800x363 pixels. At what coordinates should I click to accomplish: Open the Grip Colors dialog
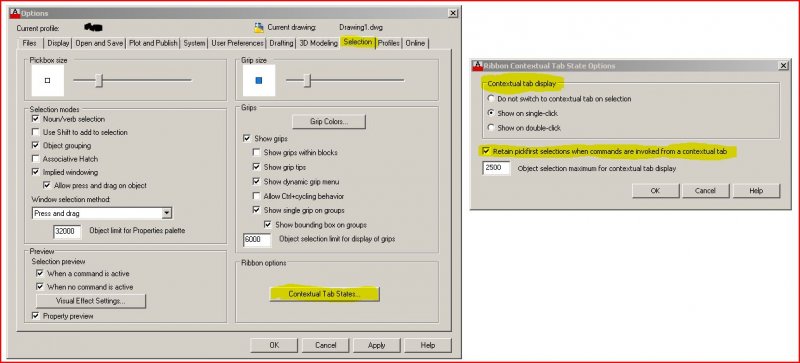click(x=329, y=122)
